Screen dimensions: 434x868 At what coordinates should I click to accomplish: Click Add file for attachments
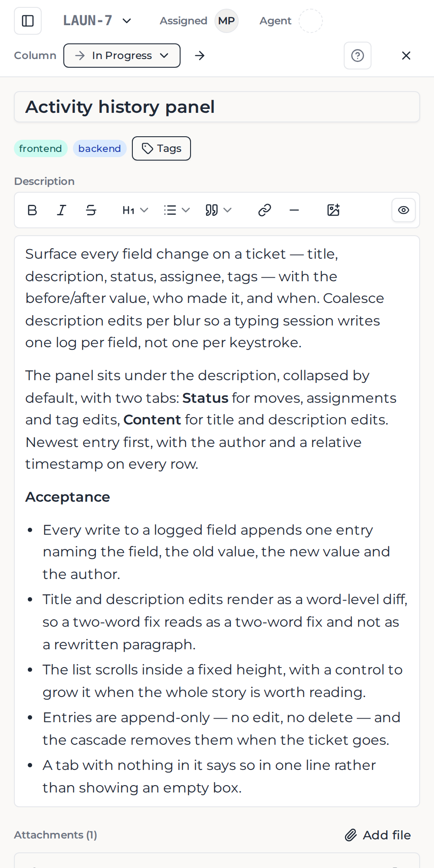click(x=378, y=835)
